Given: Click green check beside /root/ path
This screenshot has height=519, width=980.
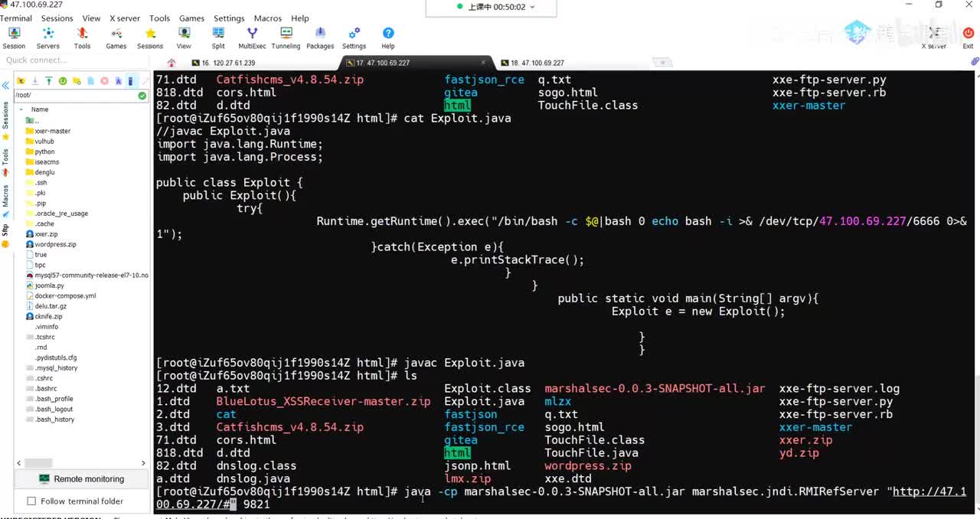Looking at the screenshot, I should click(x=142, y=96).
